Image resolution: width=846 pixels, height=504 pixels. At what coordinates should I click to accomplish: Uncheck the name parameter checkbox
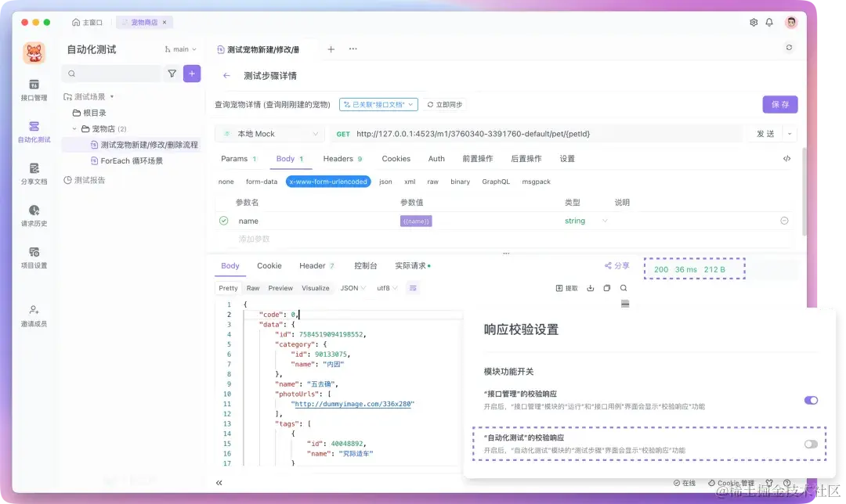(x=227, y=221)
